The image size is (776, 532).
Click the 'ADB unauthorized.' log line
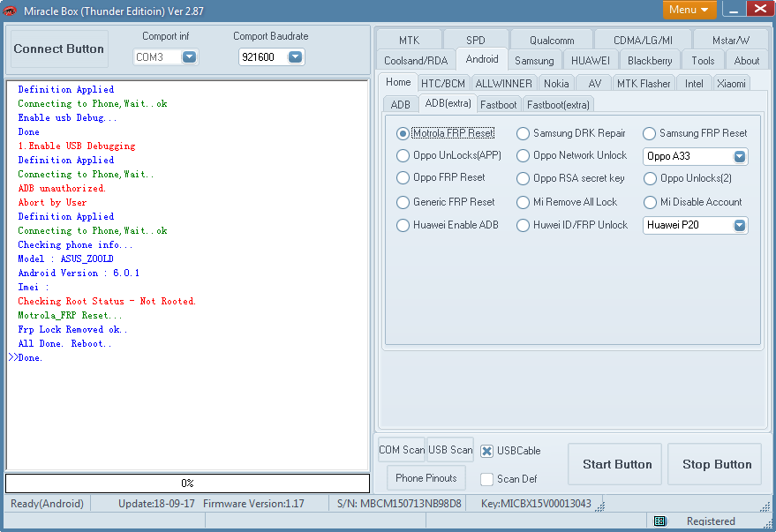[x=62, y=189]
